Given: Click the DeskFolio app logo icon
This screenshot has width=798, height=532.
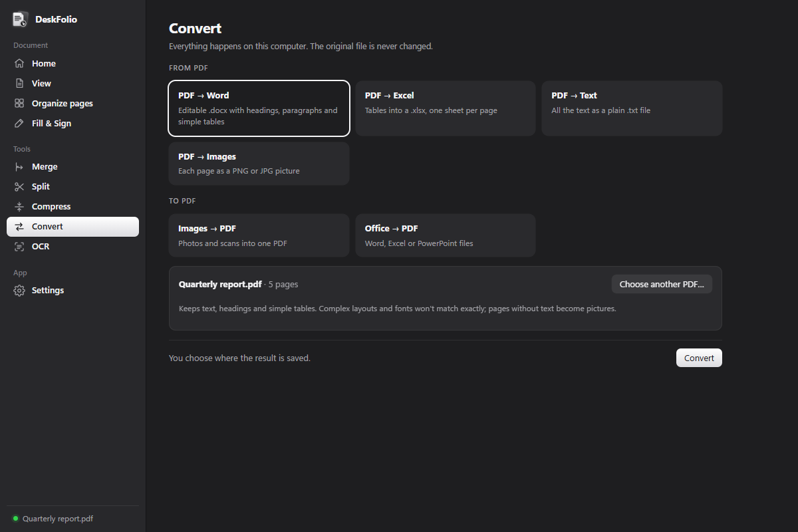Looking at the screenshot, I should tap(20, 19).
